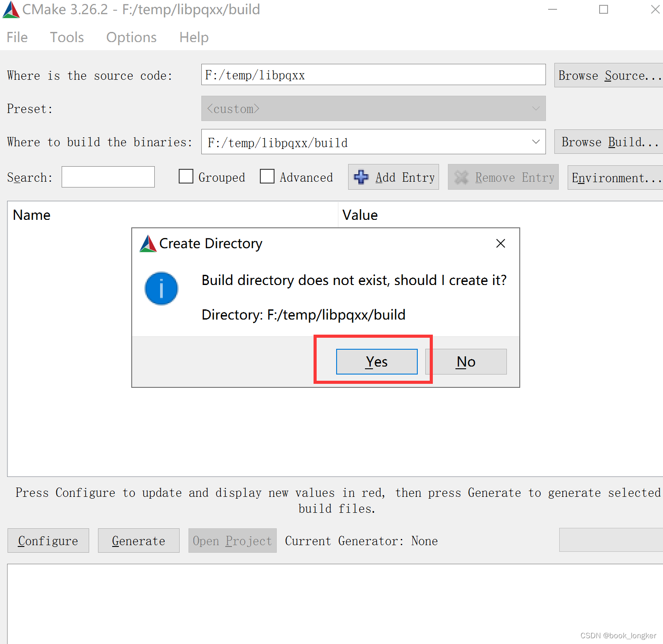Screen dimensions: 663x644
Task: Close the CMake main window
Action: 655,9
